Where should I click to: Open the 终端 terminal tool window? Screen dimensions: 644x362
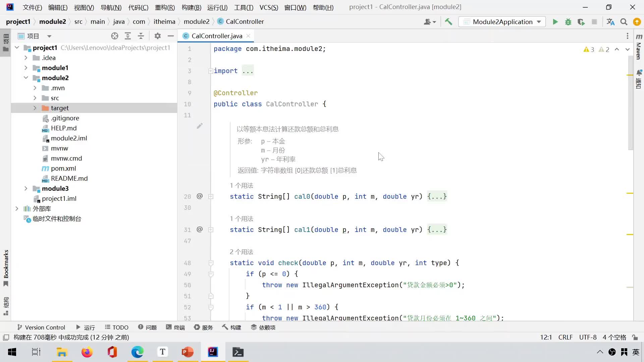tap(175, 327)
